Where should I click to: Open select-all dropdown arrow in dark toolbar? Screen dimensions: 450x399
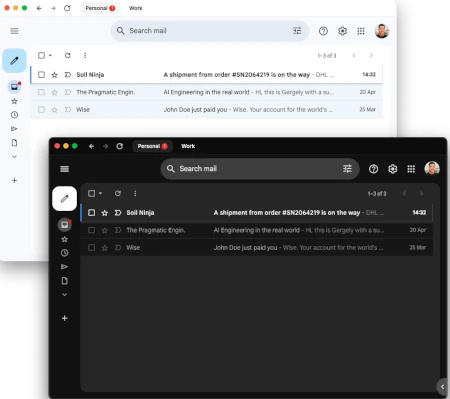click(x=100, y=193)
